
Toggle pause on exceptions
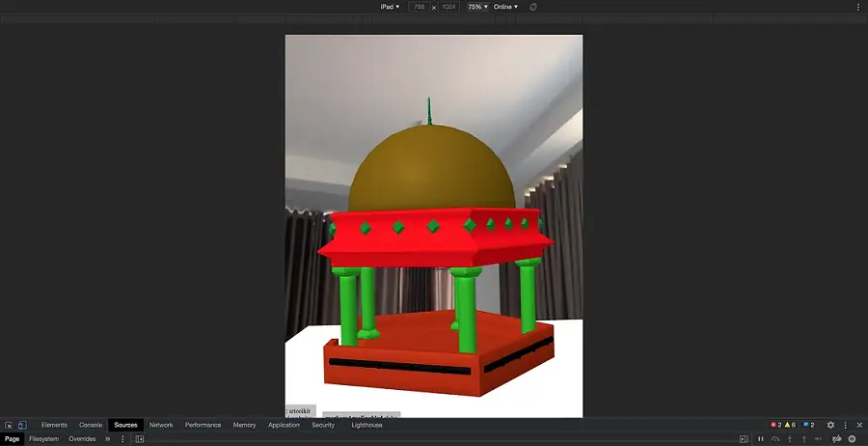pos(852,439)
